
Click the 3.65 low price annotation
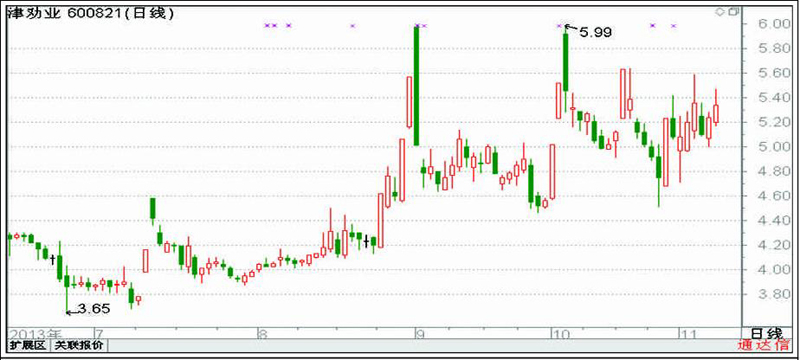click(x=95, y=309)
